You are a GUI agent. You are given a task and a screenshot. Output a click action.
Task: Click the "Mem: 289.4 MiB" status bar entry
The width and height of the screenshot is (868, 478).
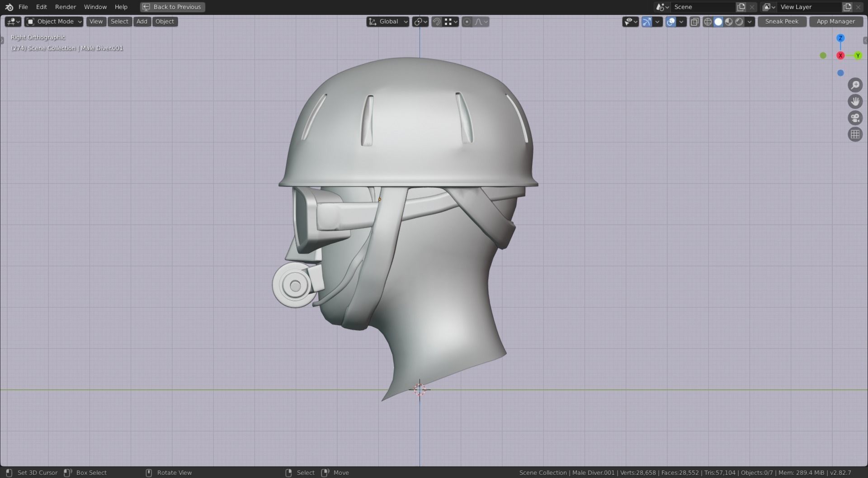[x=802, y=473]
